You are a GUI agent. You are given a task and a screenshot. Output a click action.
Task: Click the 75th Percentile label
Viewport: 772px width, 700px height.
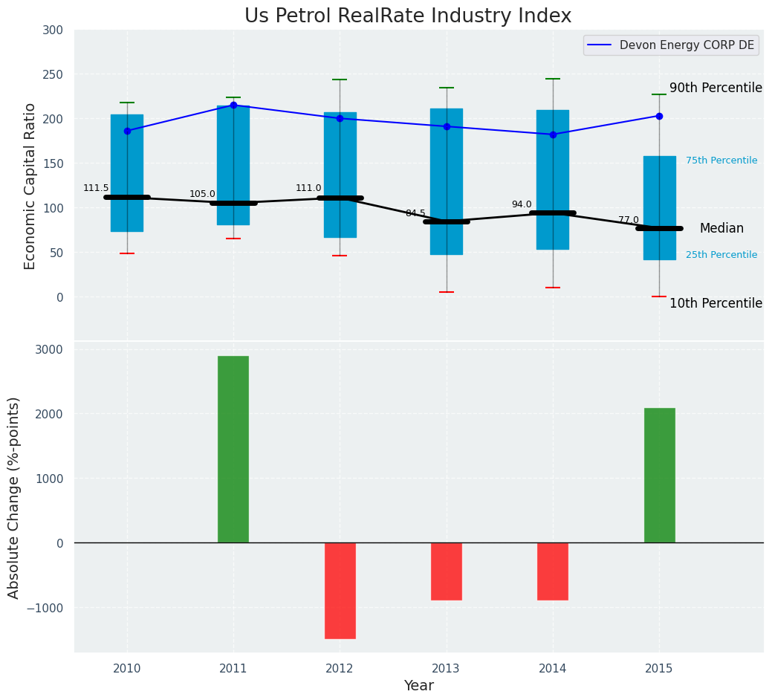(x=721, y=161)
